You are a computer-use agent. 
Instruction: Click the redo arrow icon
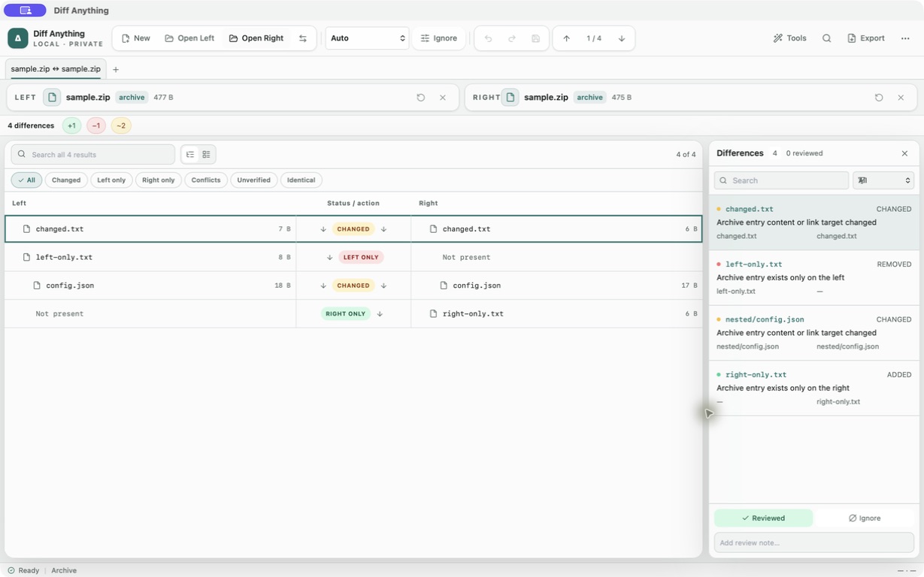(512, 38)
